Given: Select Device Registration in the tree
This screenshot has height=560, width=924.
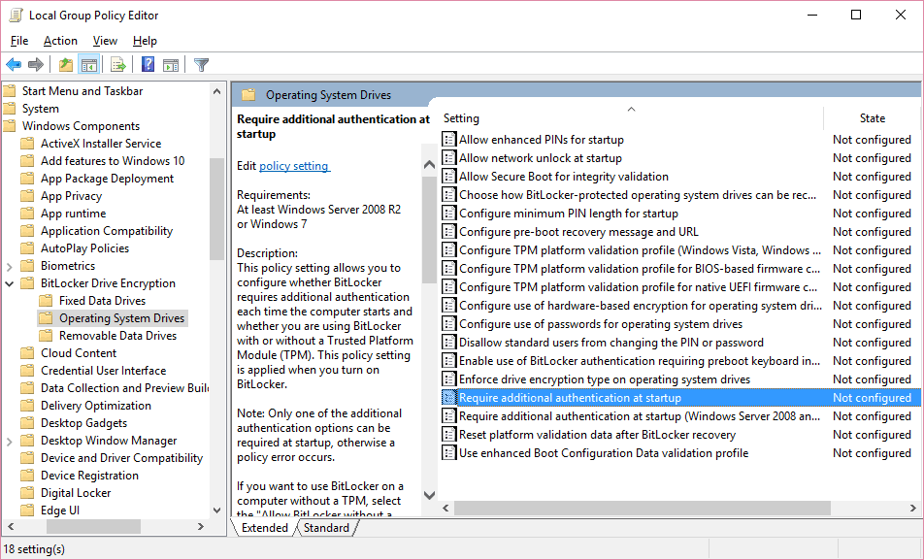Looking at the screenshot, I should click(89, 476).
